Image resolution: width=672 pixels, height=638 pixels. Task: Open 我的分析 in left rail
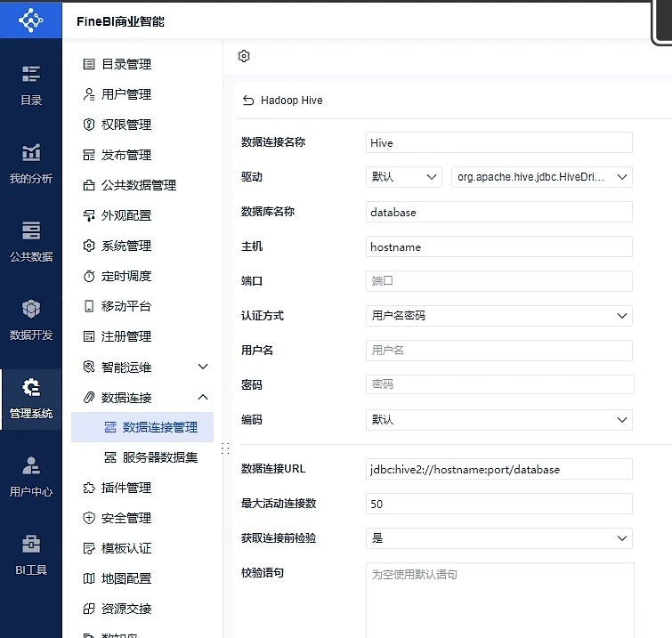click(31, 164)
